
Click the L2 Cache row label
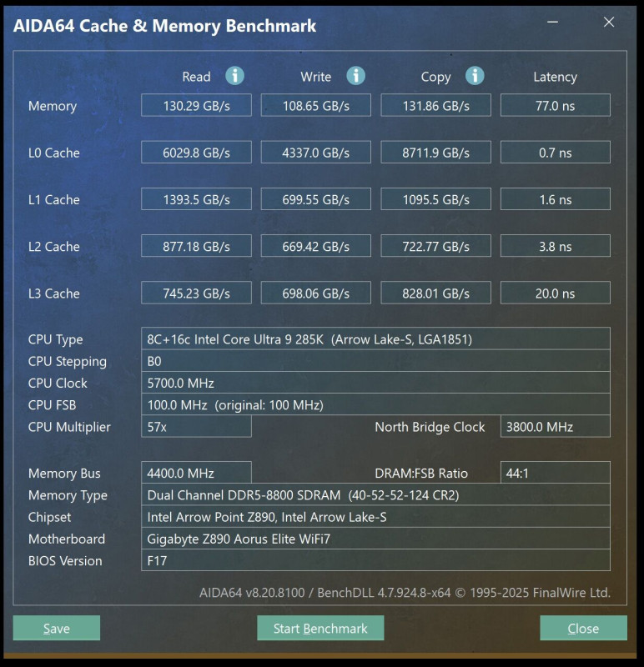pos(53,246)
